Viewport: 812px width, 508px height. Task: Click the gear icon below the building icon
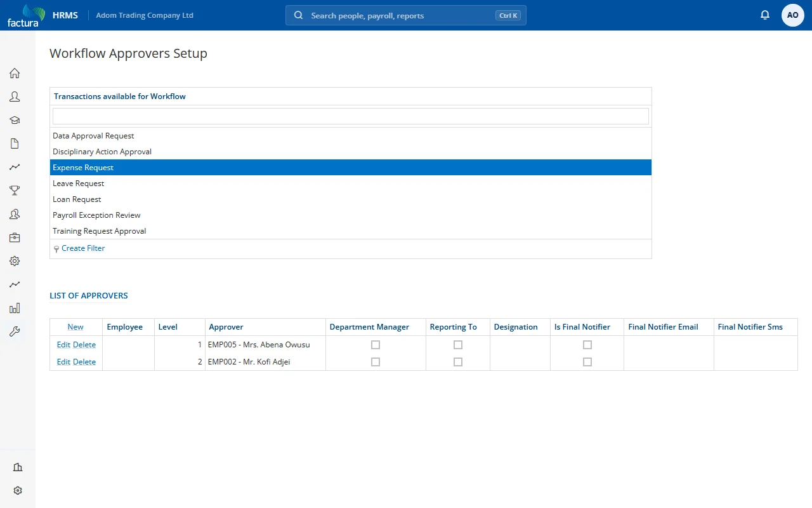18,491
